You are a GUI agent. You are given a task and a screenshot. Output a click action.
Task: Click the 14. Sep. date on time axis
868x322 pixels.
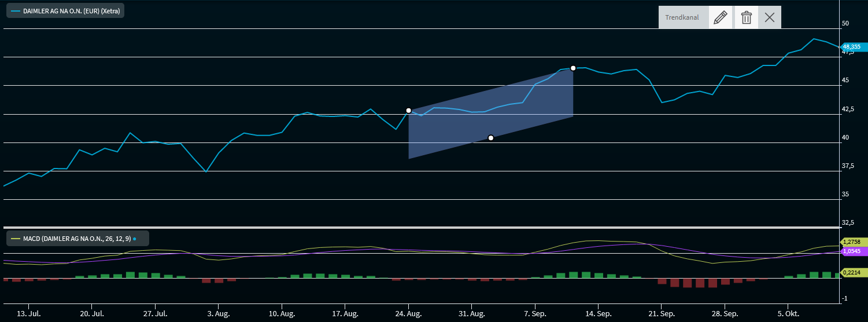[x=599, y=313]
